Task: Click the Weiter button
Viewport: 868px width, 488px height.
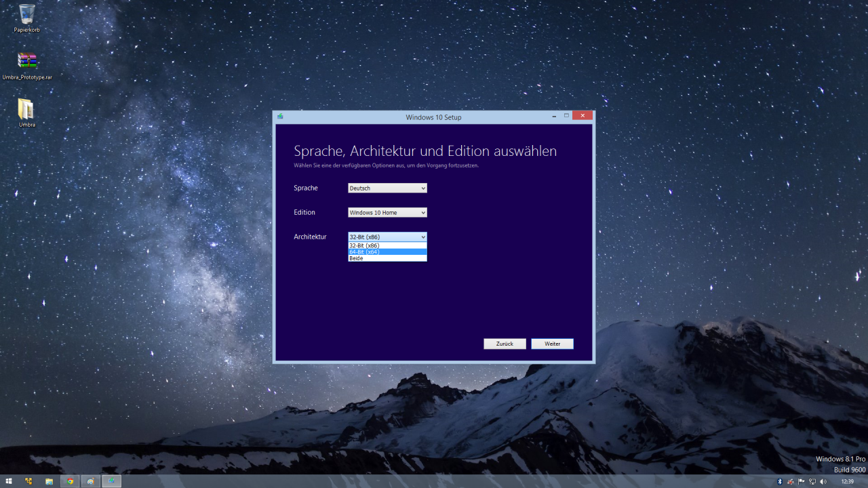Action: [x=552, y=344]
